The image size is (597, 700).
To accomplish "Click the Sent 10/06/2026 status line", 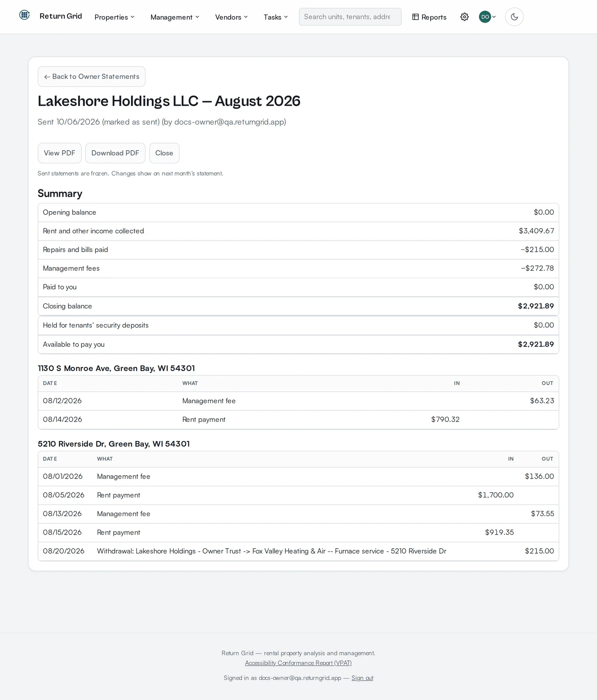I will point(162,122).
